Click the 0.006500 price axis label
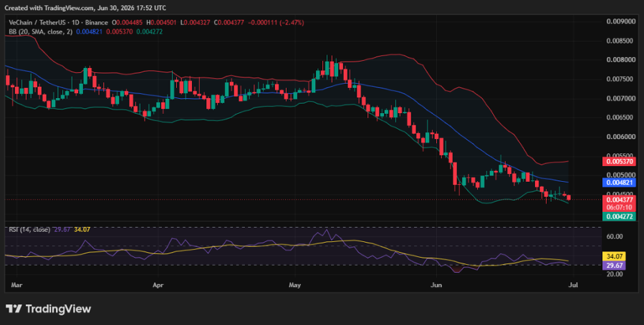The image size is (644, 325). tap(621, 117)
